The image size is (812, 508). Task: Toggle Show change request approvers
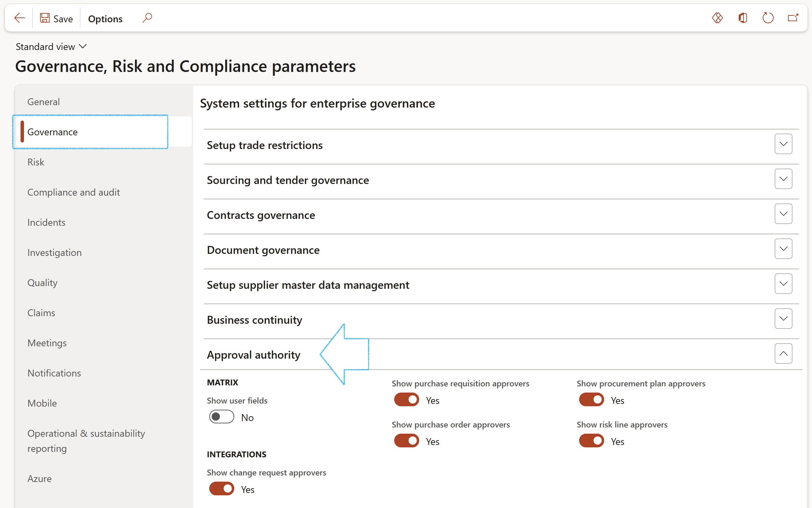tap(222, 489)
